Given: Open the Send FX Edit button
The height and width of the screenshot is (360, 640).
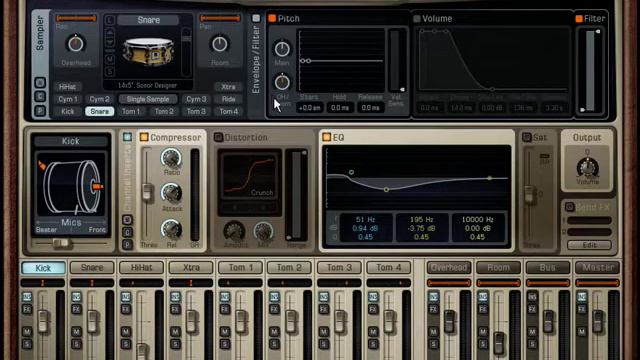Looking at the screenshot, I should pyautogui.click(x=589, y=245).
